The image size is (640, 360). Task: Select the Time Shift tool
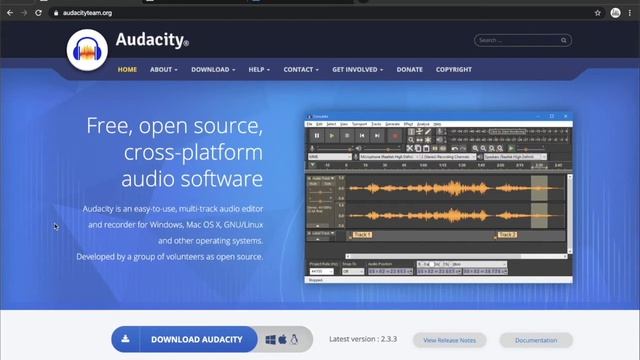point(419,140)
